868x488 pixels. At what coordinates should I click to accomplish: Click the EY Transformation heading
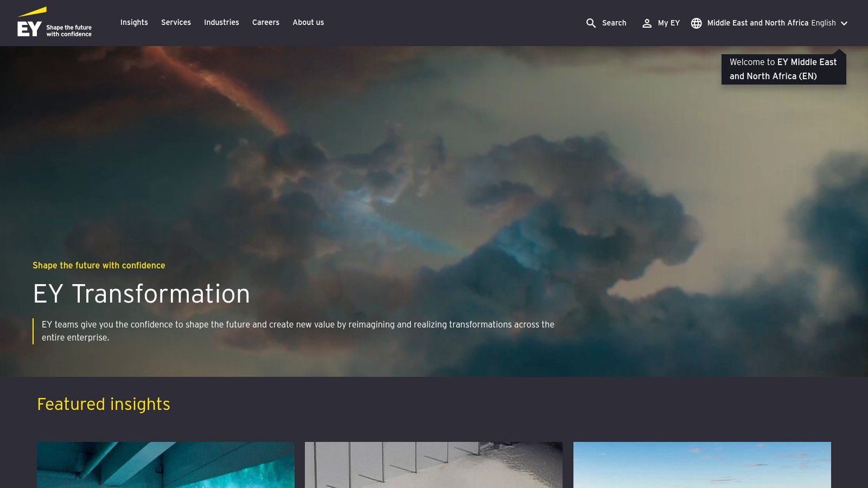pyautogui.click(x=142, y=293)
